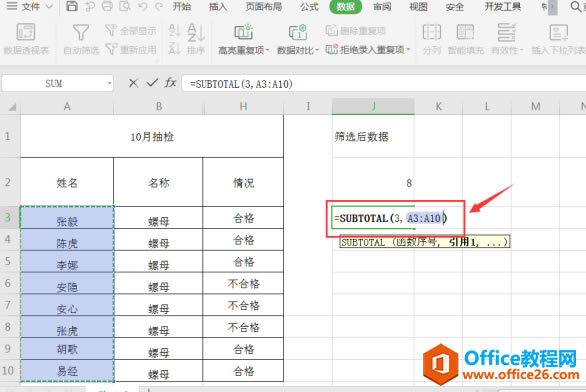The height and width of the screenshot is (392, 586).
Task: Cancel formula entry with X icon
Action: pyautogui.click(x=133, y=83)
